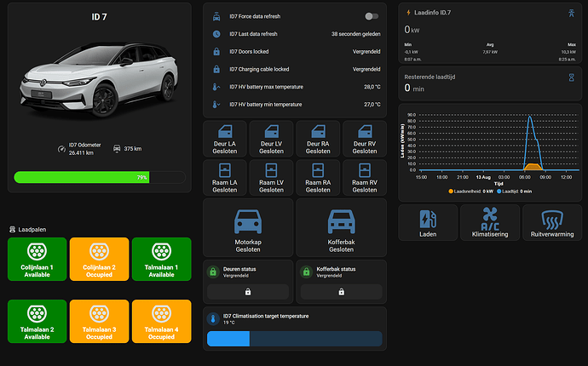Toggle ID7 Force data refresh switch
The width and height of the screenshot is (588, 366).
[372, 16]
